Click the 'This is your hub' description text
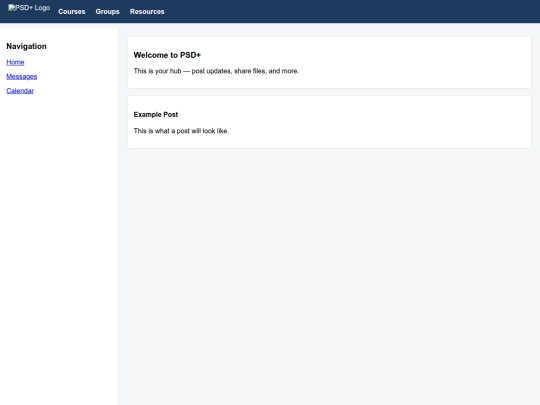 tap(216, 71)
